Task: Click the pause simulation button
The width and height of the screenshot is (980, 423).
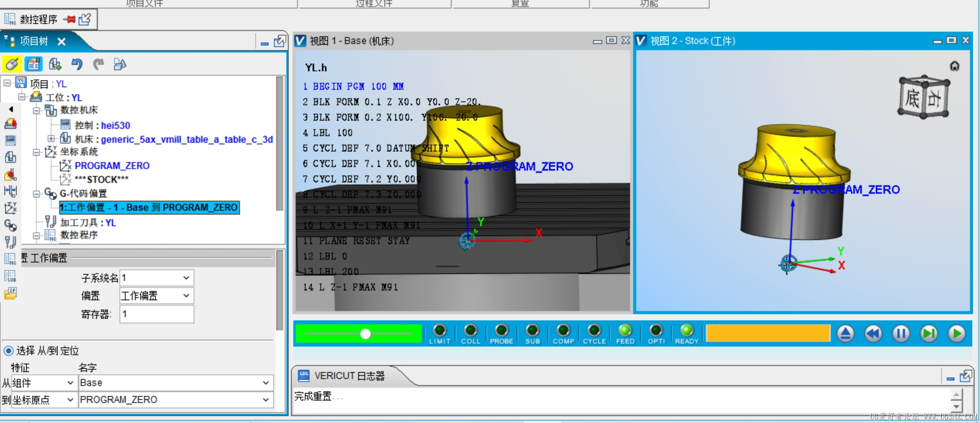Action: point(901,333)
